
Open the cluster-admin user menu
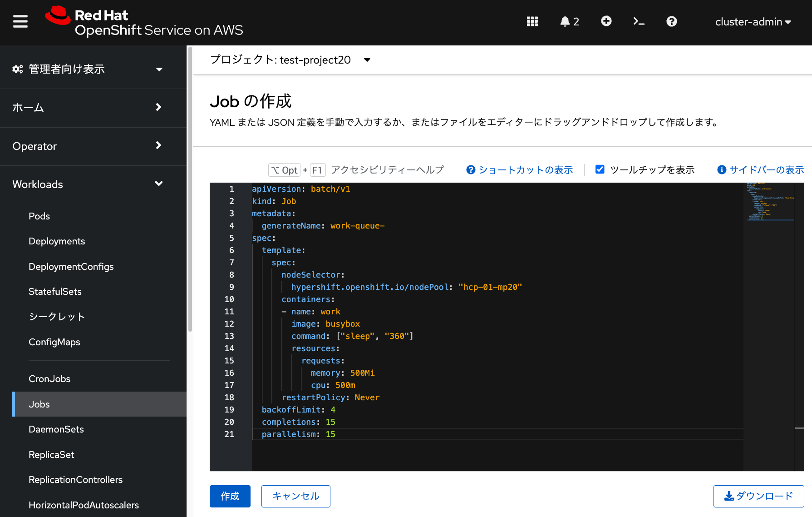[753, 22]
